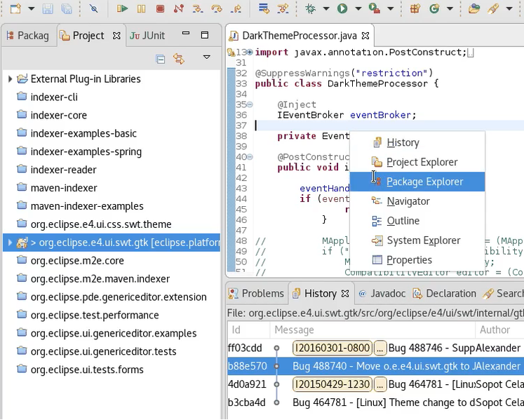Click the Run External Tools icon
524x420 pixels.
[x=375, y=8]
